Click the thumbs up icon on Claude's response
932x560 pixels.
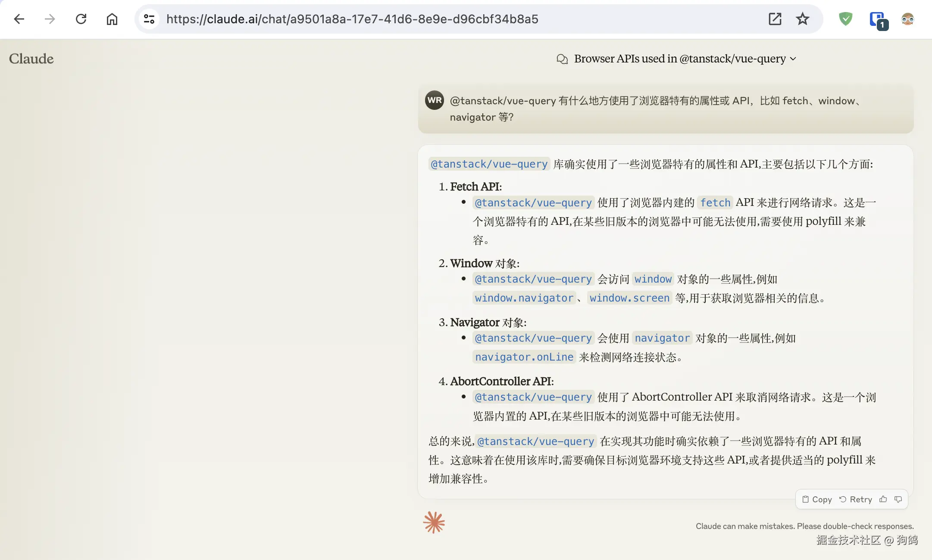(883, 499)
